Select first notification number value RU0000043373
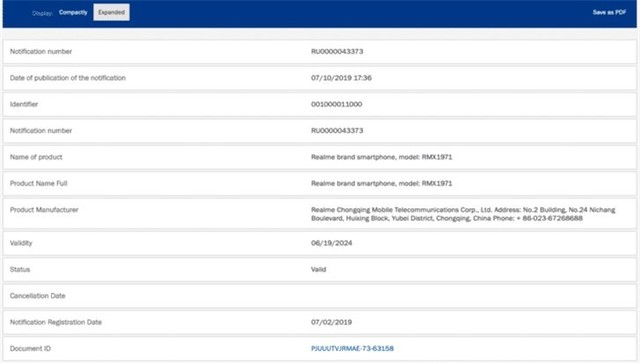The height and width of the screenshot is (363, 640). pyautogui.click(x=337, y=51)
